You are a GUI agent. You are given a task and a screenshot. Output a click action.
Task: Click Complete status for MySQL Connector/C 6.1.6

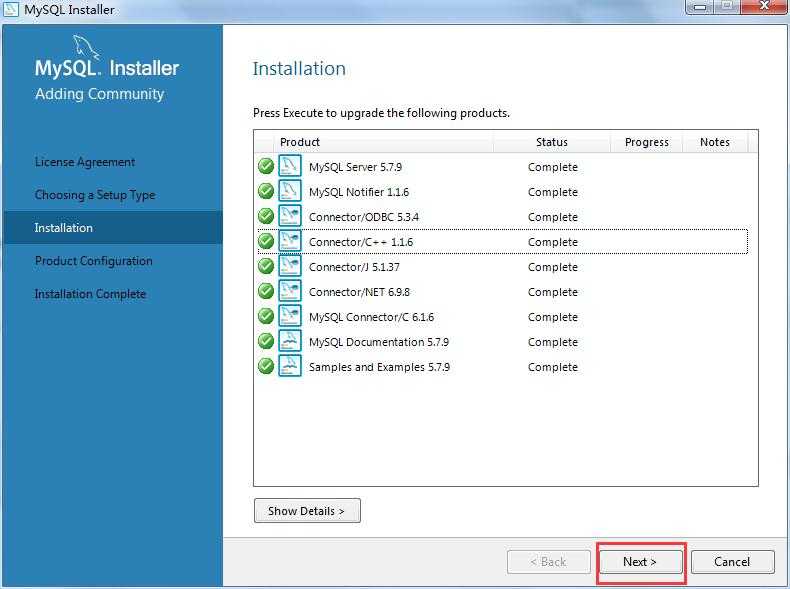[x=553, y=317]
